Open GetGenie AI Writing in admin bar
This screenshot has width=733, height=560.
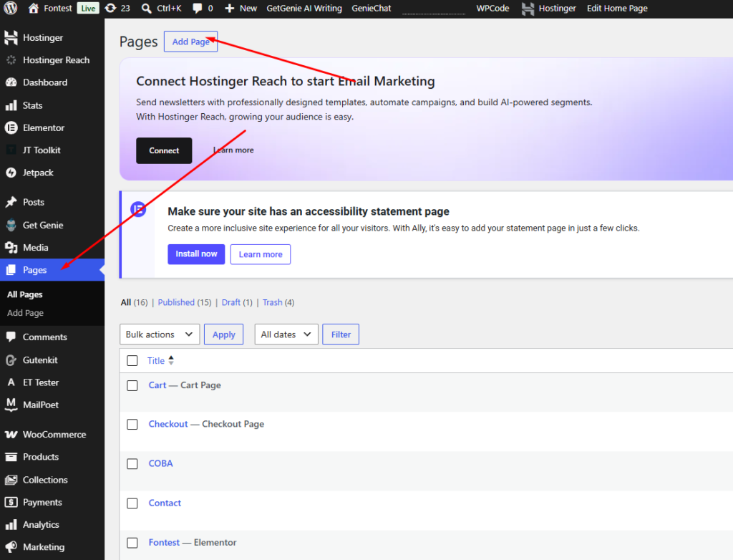pyautogui.click(x=304, y=9)
